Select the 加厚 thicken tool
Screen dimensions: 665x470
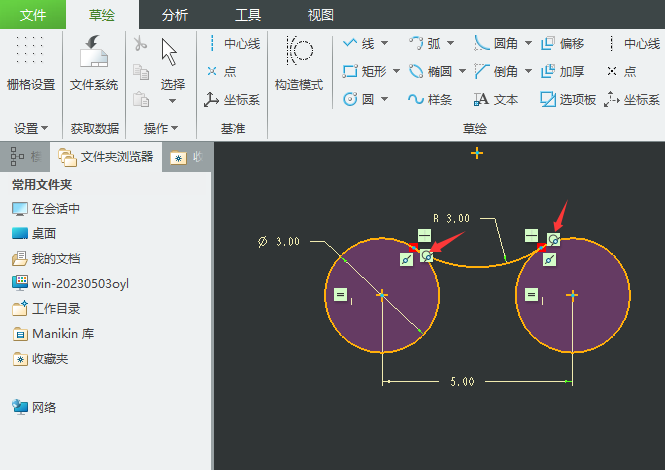pyautogui.click(x=563, y=71)
